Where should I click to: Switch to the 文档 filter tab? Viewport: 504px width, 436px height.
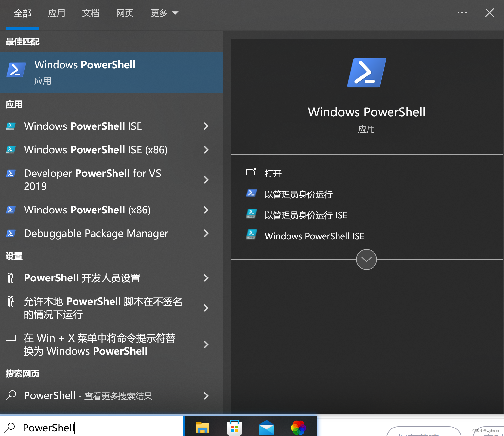coord(91,13)
